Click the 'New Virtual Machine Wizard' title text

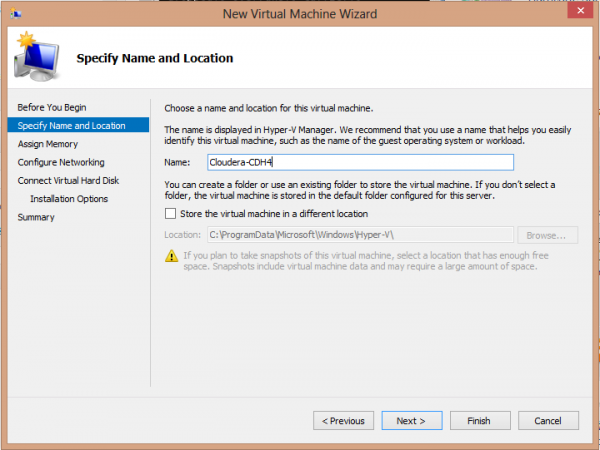pos(300,14)
